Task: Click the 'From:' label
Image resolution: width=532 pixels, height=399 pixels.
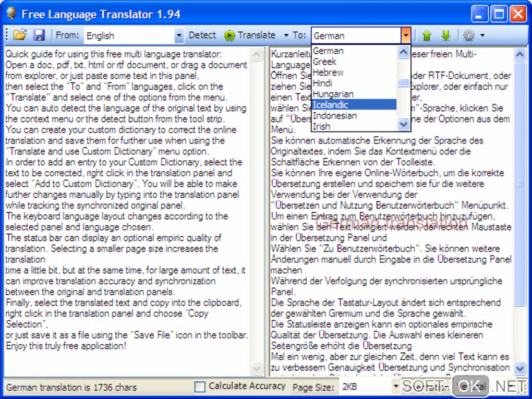Action: pos(67,35)
